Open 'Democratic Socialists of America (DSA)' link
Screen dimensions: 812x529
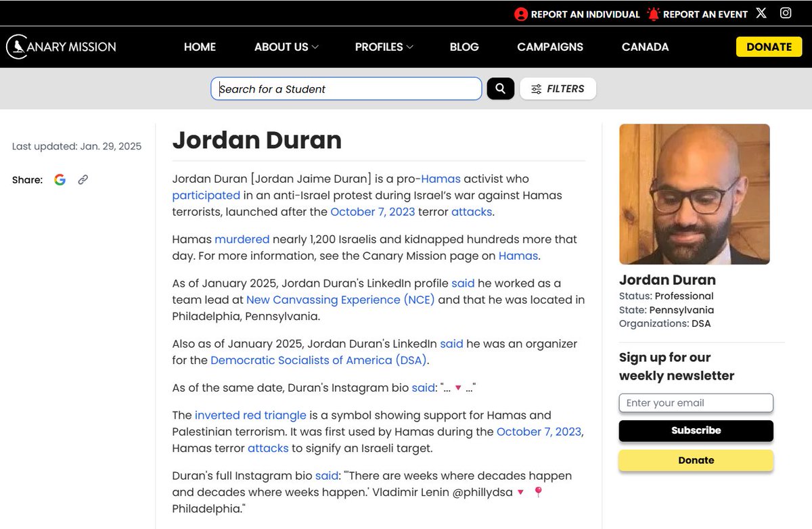[319, 360]
